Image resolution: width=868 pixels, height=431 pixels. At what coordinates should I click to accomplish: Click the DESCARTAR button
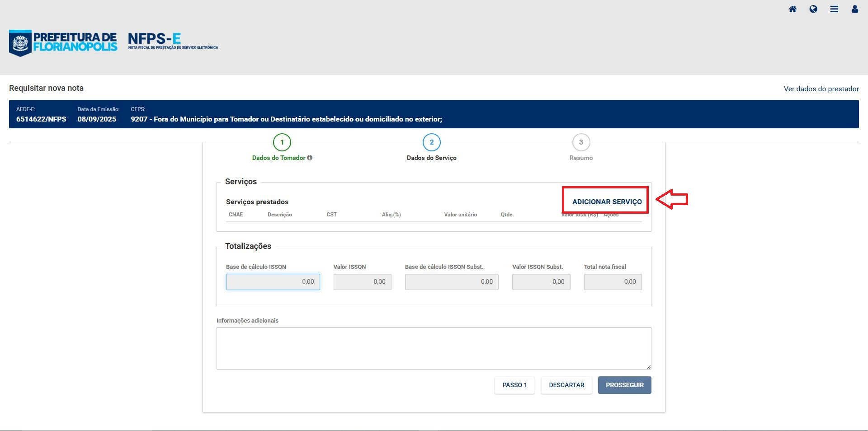coord(566,385)
